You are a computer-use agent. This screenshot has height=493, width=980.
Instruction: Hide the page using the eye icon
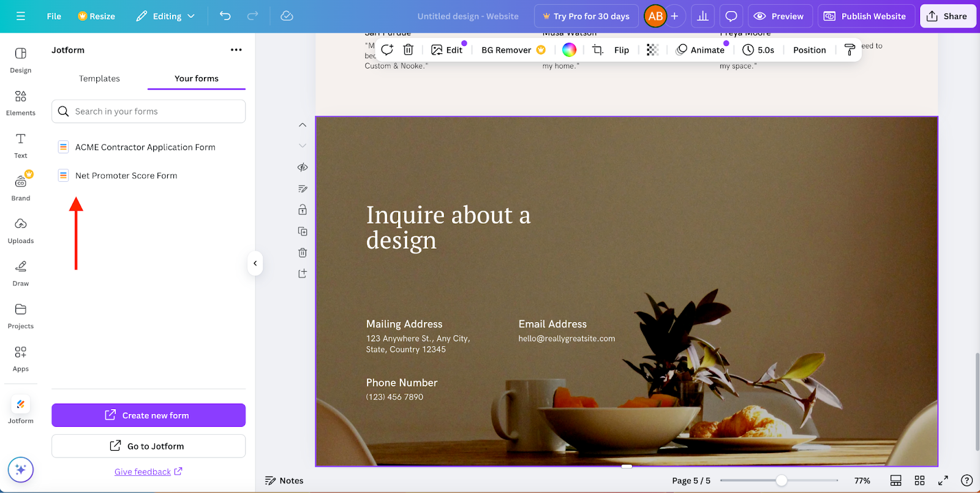303,167
